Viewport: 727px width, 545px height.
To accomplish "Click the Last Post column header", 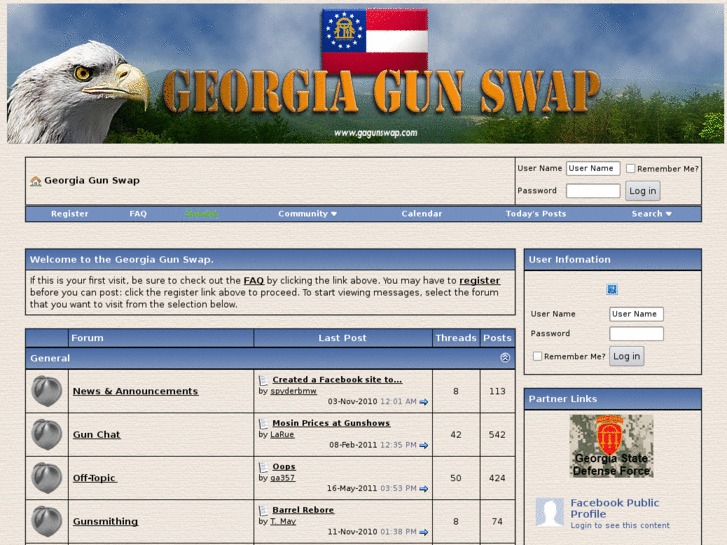I will (x=342, y=338).
